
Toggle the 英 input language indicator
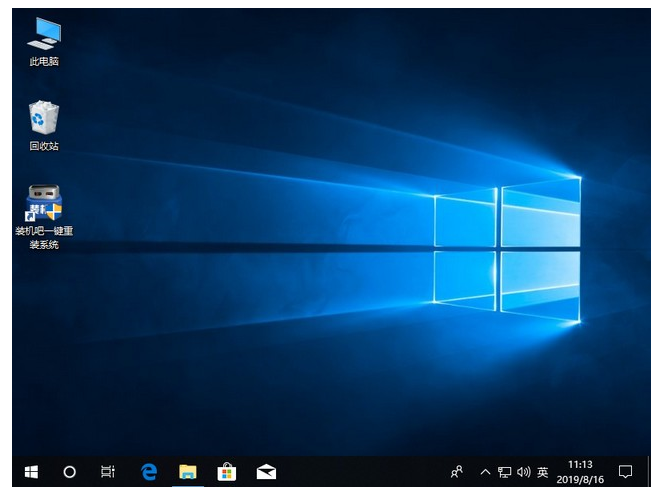pos(542,471)
